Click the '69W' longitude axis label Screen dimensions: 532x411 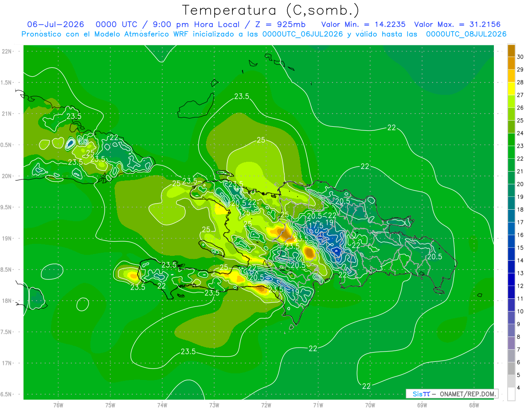[422, 405]
